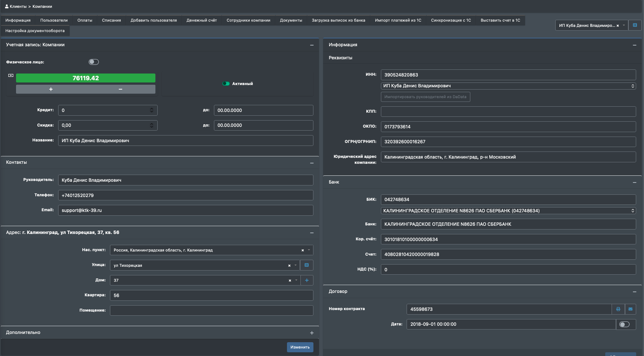The width and height of the screenshot is (644, 356).
Task: Click the square icon beside Улица field
Action: tap(306, 265)
